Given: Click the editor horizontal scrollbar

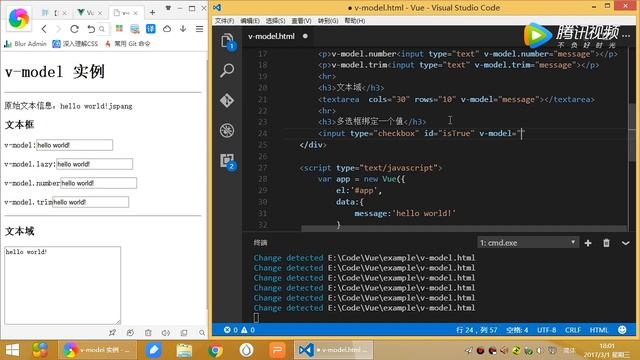Looking at the screenshot, I should click(464, 229).
